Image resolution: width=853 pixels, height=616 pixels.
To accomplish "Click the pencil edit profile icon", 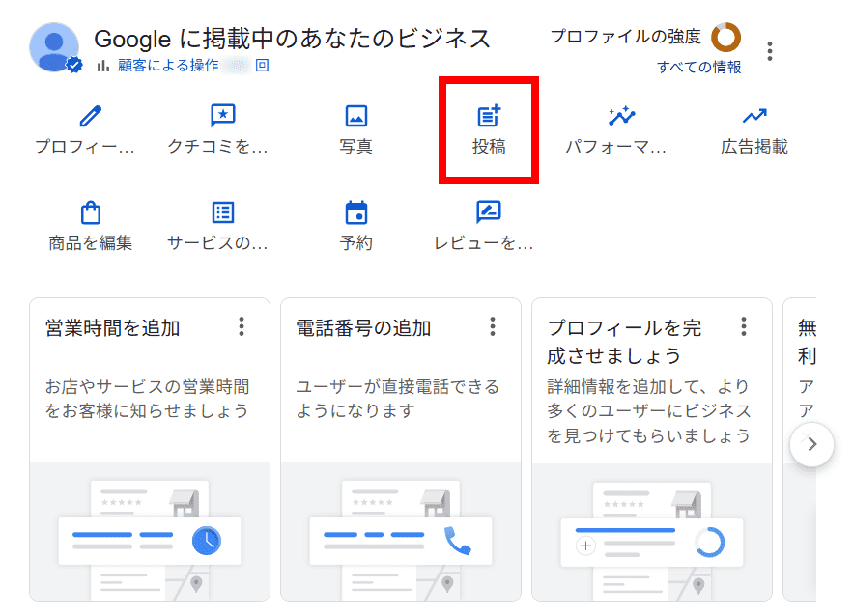I will [90, 117].
